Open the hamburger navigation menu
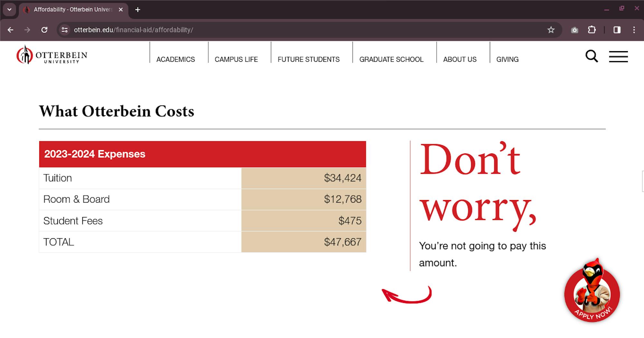This screenshot has width=644, height=338. click(618, 57)
